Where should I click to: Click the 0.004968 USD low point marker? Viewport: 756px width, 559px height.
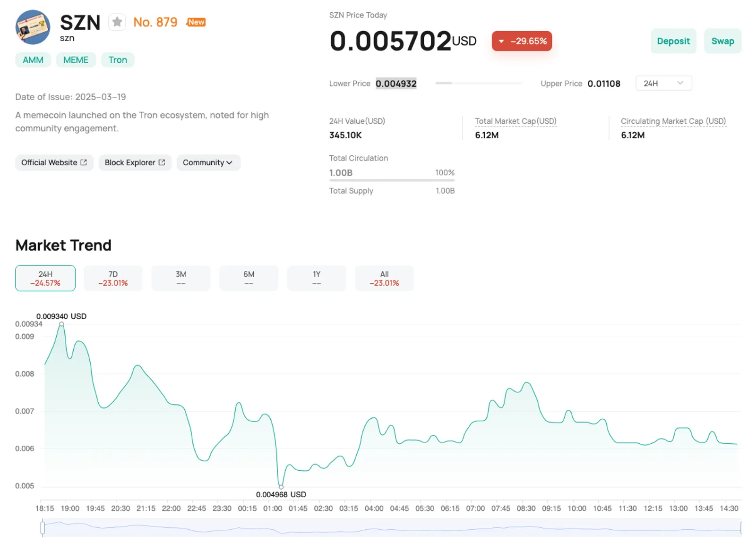click(x=281, y=487)
